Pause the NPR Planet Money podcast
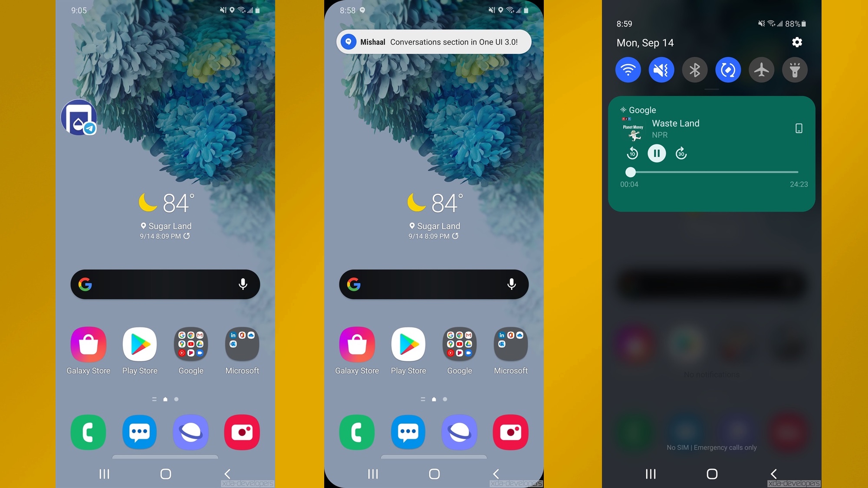The height and width of the screenshot is (488, 868). pyautogui.click(x=656, y=153)
